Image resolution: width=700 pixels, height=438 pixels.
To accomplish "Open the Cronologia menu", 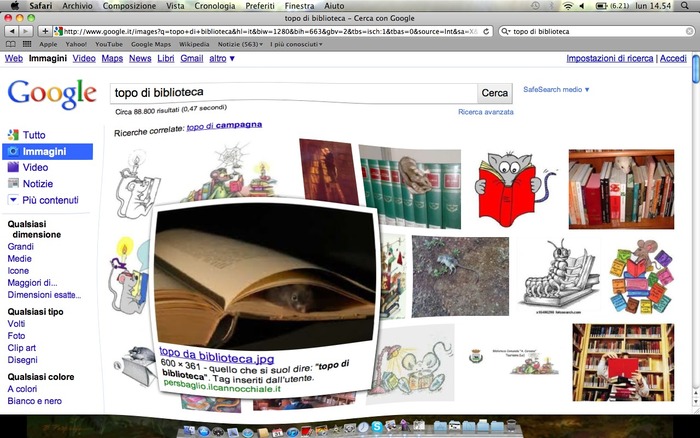I will 215,6.
